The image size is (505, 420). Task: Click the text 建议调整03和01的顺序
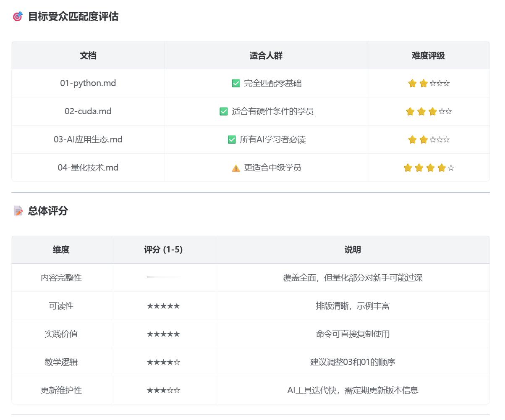pos(353,362)
